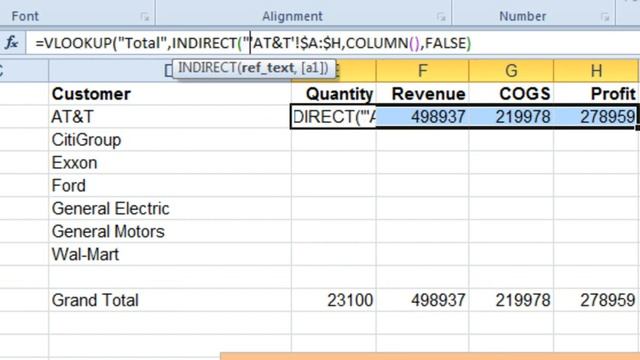
Task: Click Grand Total Quantity 23100
Action: coord(333,300)
